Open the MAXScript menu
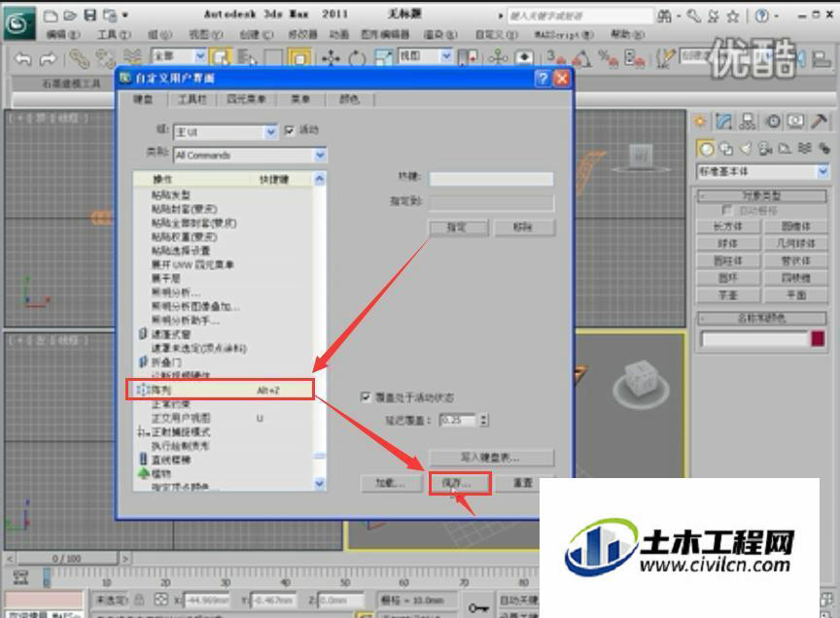The width and height of the screenshot is (840, 618). pyautogui.click(x=564, y=35)
